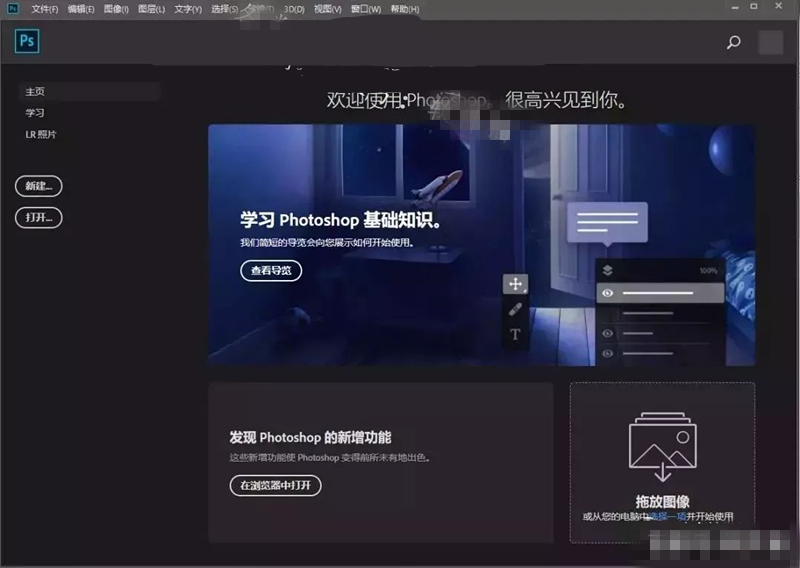Click the Ps logo in the header
Viewport: 800px width, 568px height.
pyautogui.click(x=27, y=41)
